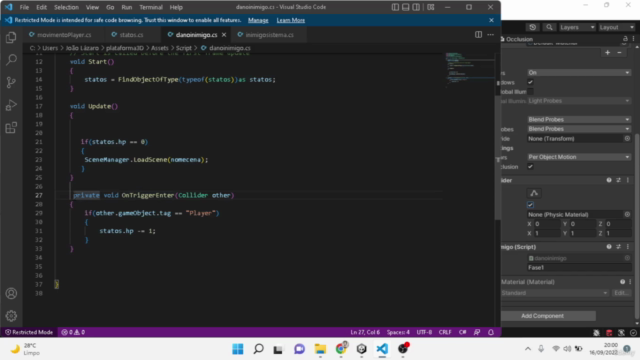The height and width of the screenshot is (360, 640).
Task: Open the Run and Debug view
Action: click(11, 105)
